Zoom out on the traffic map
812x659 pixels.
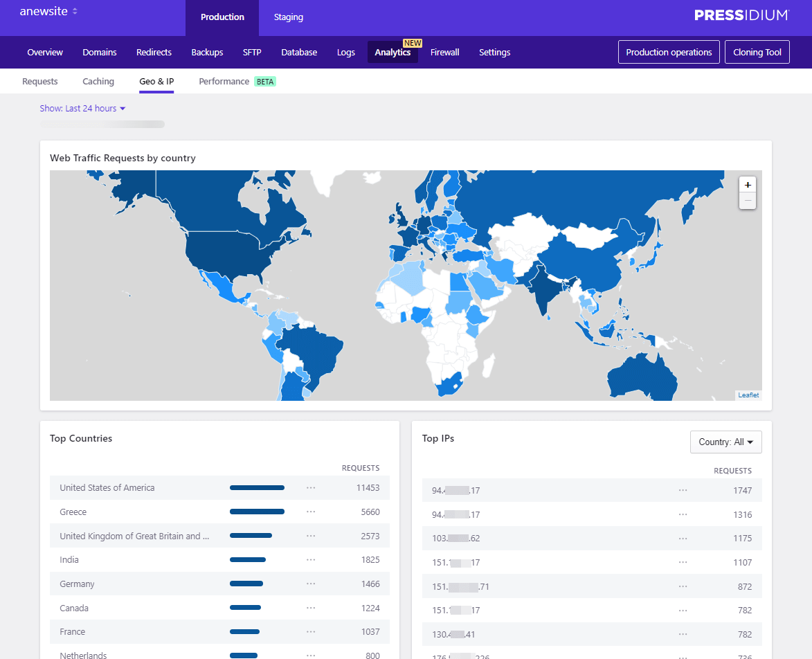747,201
